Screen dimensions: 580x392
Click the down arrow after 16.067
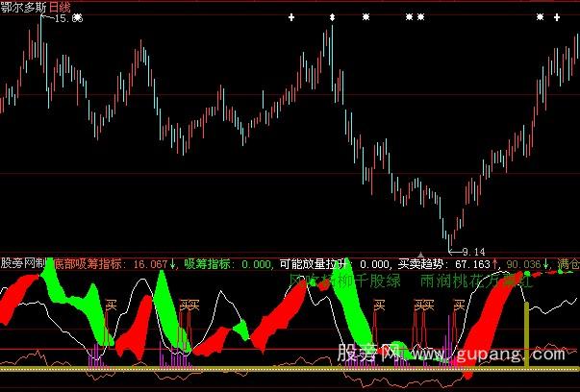coord(173,262)
